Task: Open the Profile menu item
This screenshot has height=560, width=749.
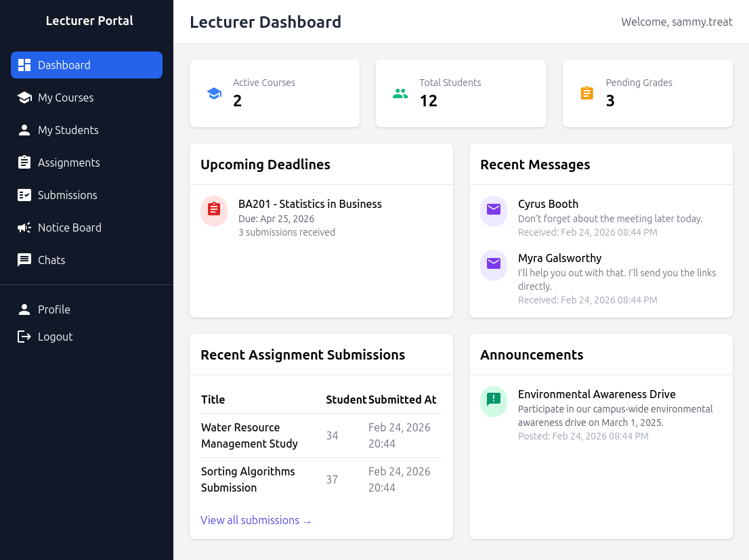Action: [54, 309]
